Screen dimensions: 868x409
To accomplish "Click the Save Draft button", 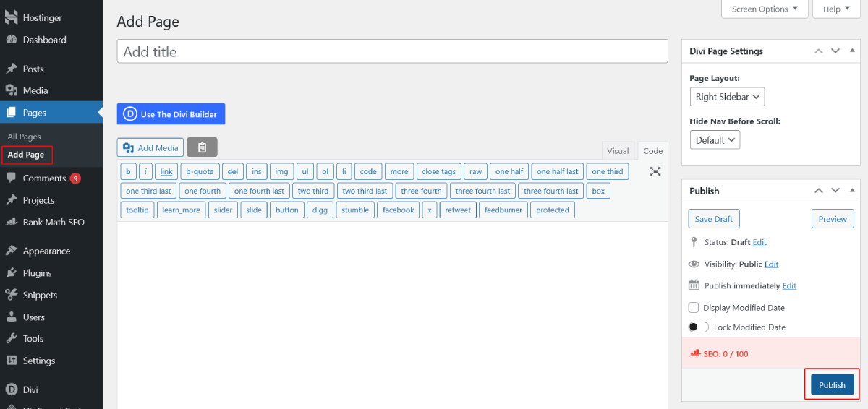I will (714, 219).
